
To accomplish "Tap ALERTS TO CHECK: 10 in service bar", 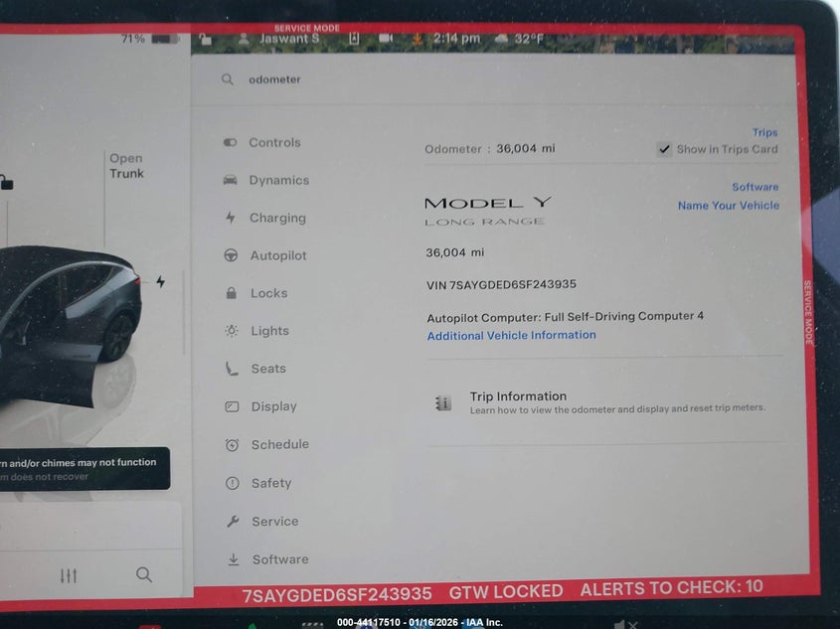I will 671,588.
